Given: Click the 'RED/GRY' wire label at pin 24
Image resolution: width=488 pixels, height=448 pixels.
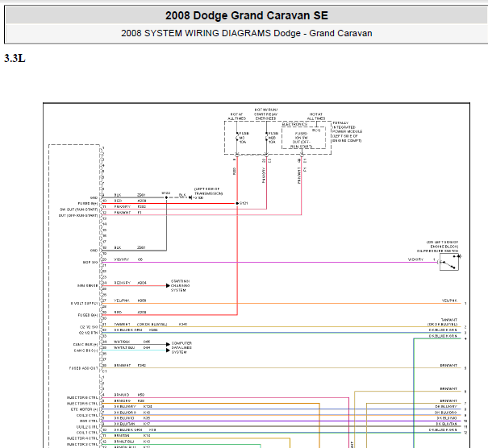Looking at the screenshot, I should (123, 283).
